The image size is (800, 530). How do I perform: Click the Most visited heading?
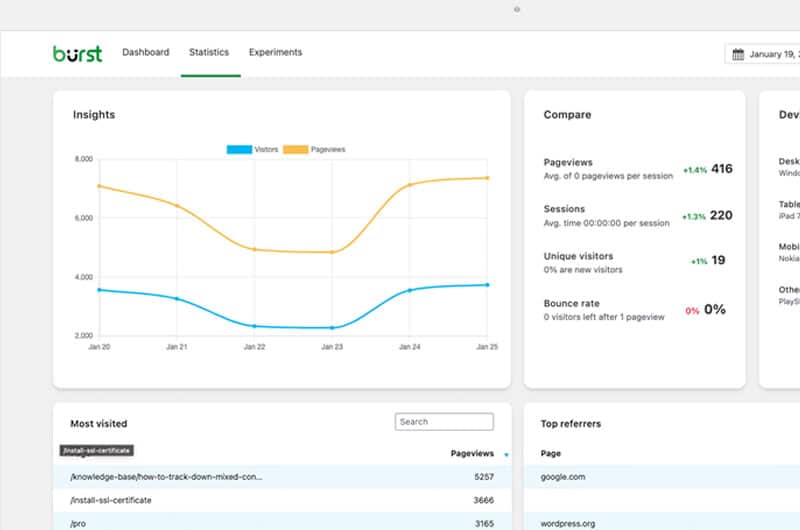pos(98,423)
